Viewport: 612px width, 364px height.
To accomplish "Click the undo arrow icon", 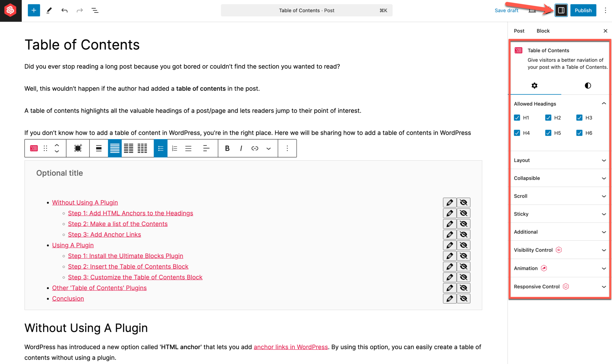I will tap(64, 10).
